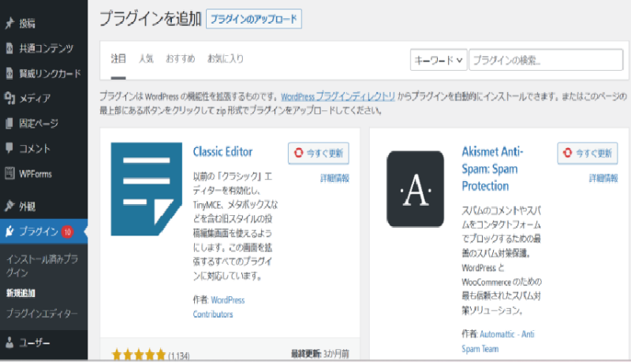The image size is (631, 364).
Task: Click the リンクカード sidebar icon
Action: [x=9, y=73]
